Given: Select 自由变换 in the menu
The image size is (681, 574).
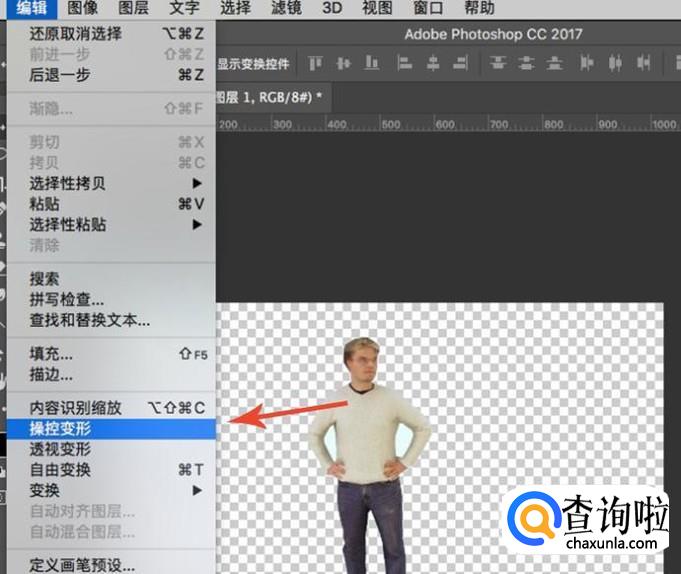Looking at the screenshot, I should coord(60,469).
